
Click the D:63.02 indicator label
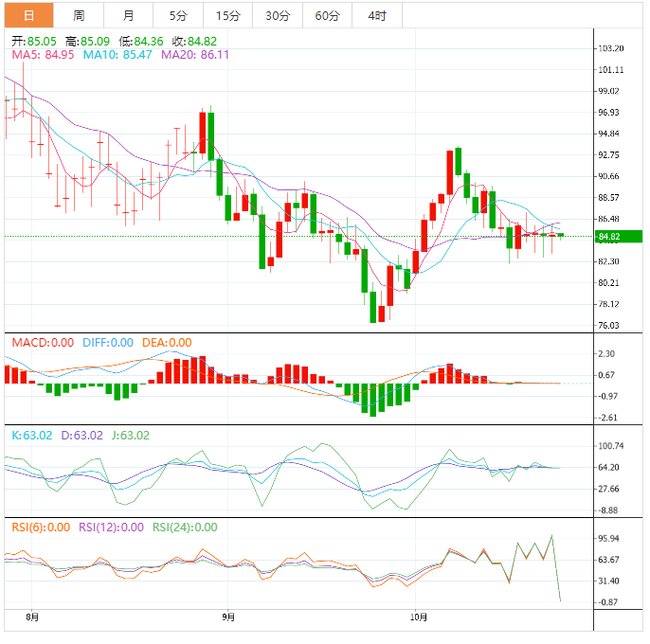(x=82, y=436)
